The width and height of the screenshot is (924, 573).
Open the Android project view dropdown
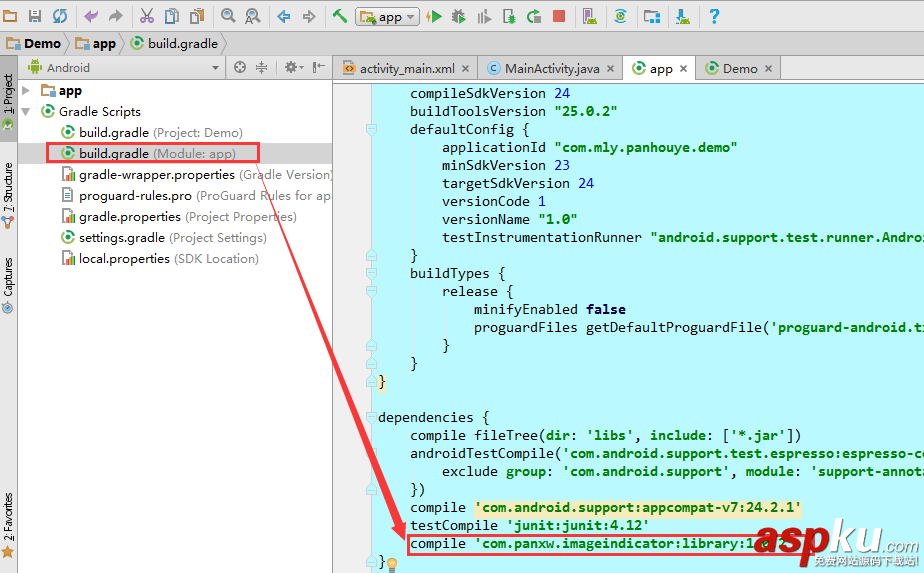coord(123,68)
